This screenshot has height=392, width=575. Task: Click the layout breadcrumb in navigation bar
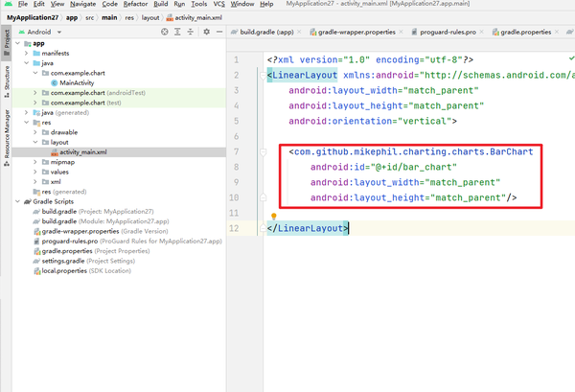click(x=150, y=17)
